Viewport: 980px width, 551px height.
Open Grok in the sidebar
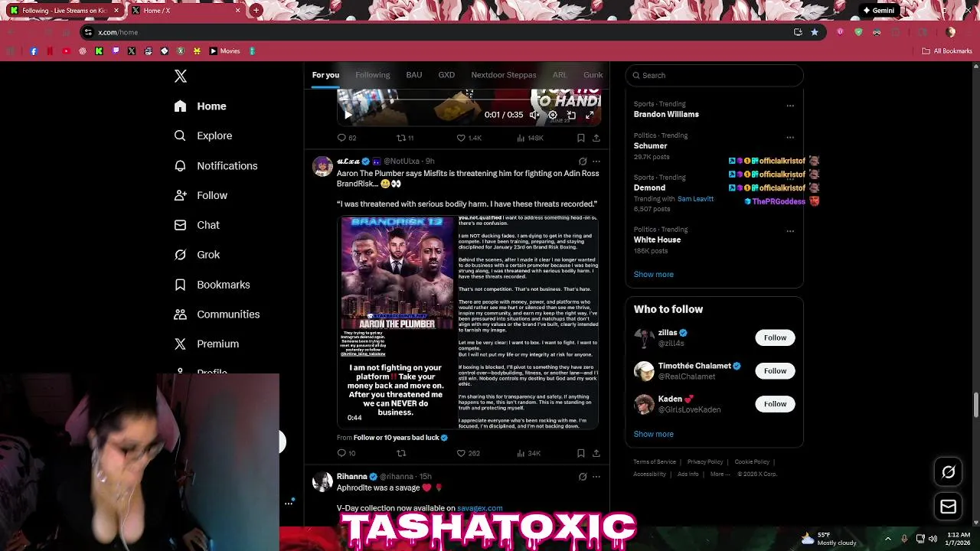coord(197,255)
